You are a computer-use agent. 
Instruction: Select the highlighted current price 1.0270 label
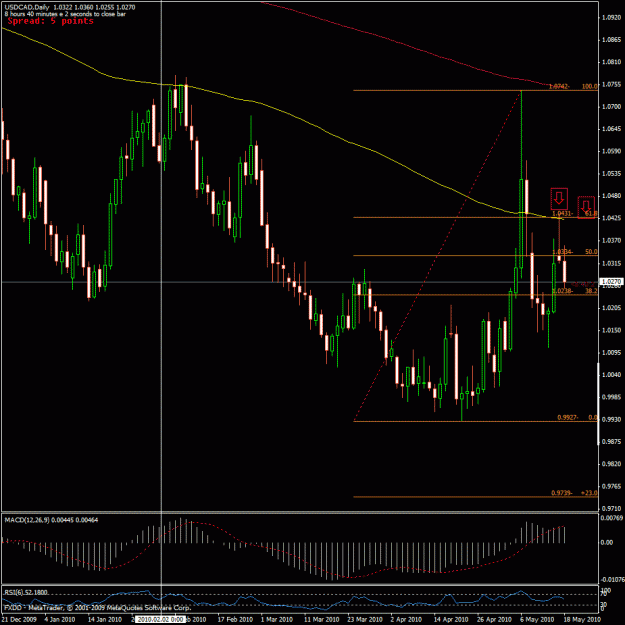(613, 281)
